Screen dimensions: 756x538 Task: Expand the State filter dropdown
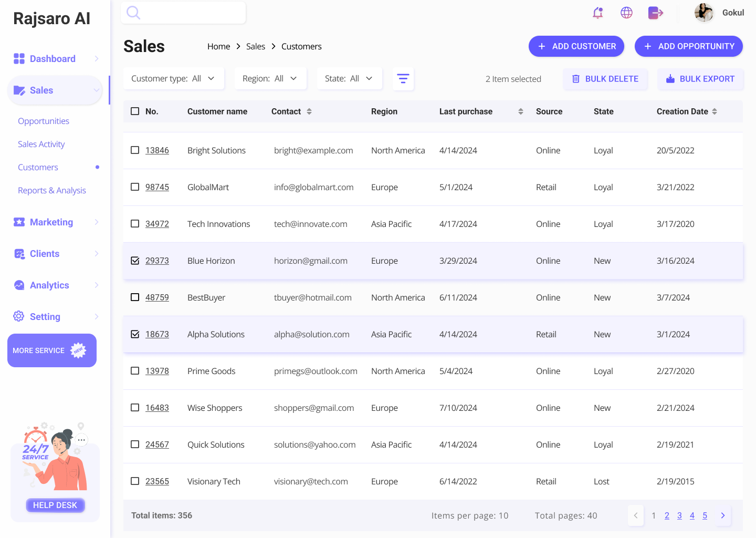coord(349,79)
